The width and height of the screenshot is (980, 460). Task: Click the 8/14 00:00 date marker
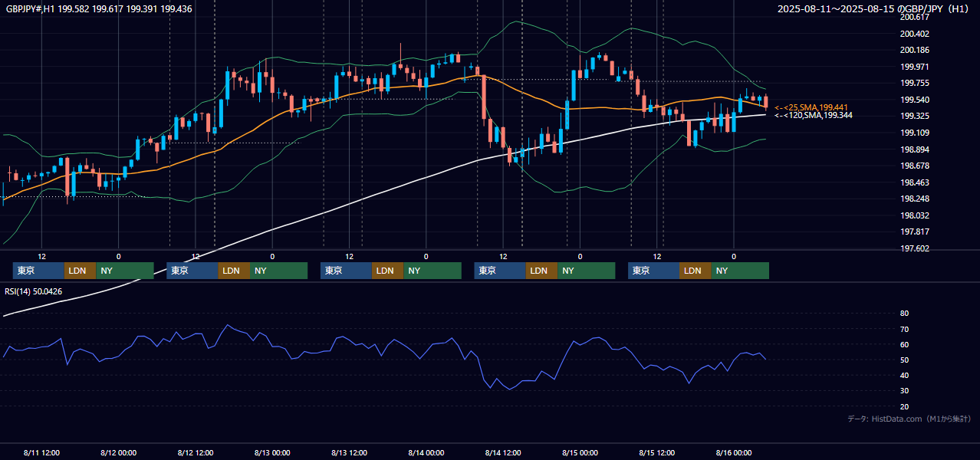[x=426, y=452]
